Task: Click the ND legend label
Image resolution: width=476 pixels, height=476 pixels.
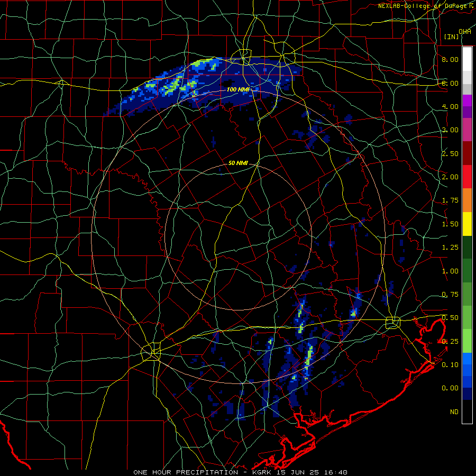Action: (454, 412)
